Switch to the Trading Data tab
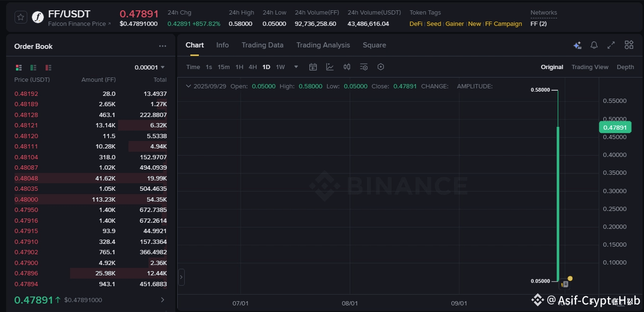The width and height of the screenshot is (644, 312). pos(262,45)
